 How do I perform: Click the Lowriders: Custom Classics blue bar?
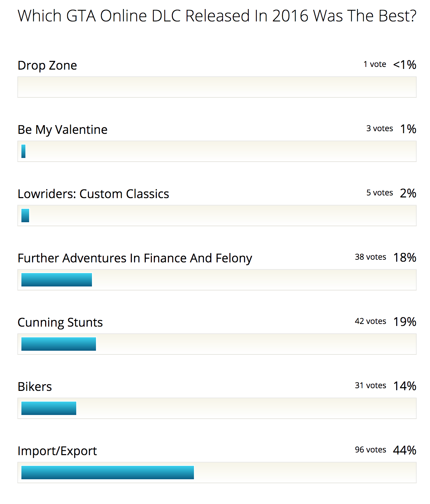(x=25, y=216)
